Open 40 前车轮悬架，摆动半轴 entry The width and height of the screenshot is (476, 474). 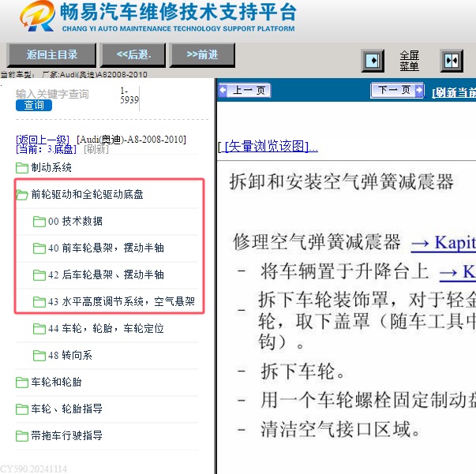click(106, 248)
